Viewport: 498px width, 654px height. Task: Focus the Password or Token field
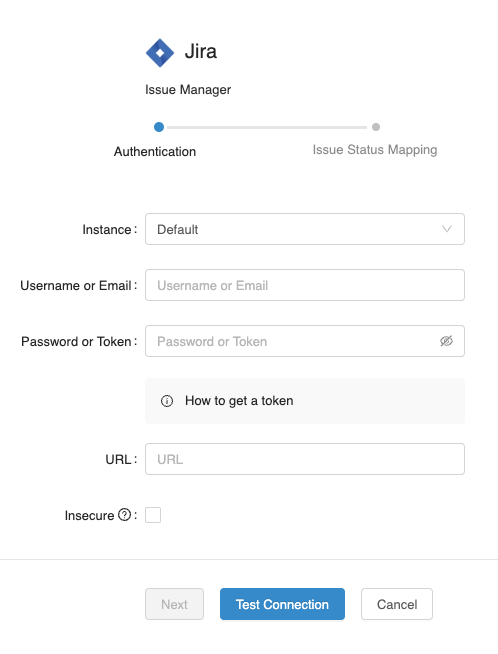click(305, 341)
